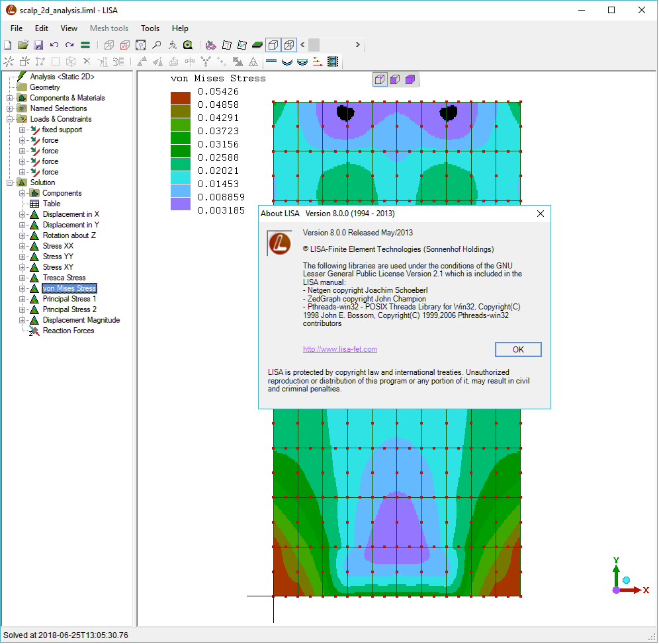
Task: Click the Undo arrow icon
Action: [54, 45]
